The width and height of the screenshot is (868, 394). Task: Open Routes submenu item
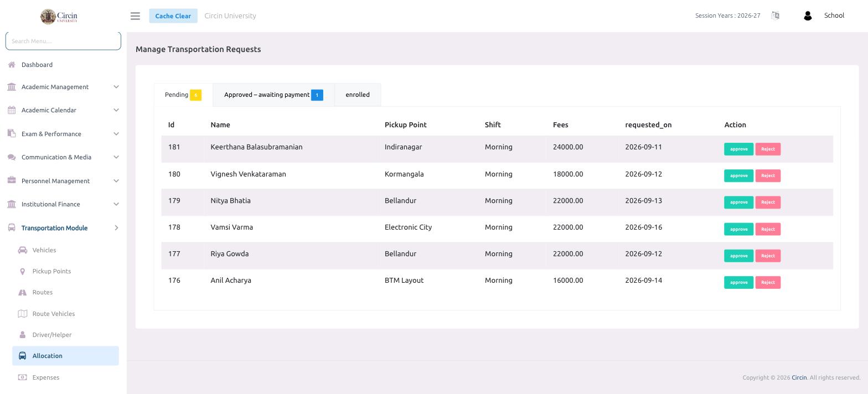[x=43, y=292]
